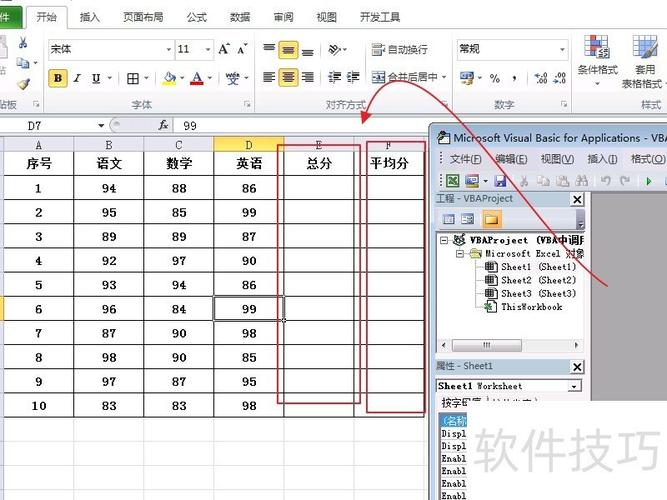
Task: Toggle Bold formatting
Action: tap(58, 78)
